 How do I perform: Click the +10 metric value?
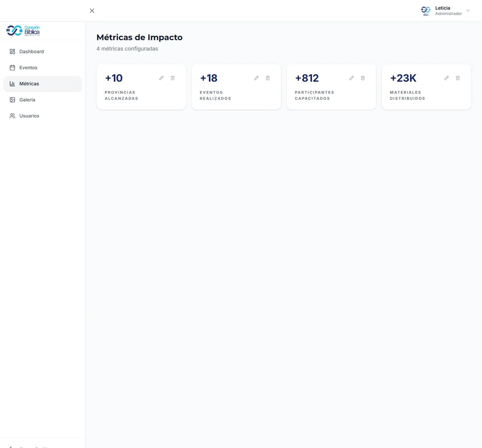coord(114,78)
